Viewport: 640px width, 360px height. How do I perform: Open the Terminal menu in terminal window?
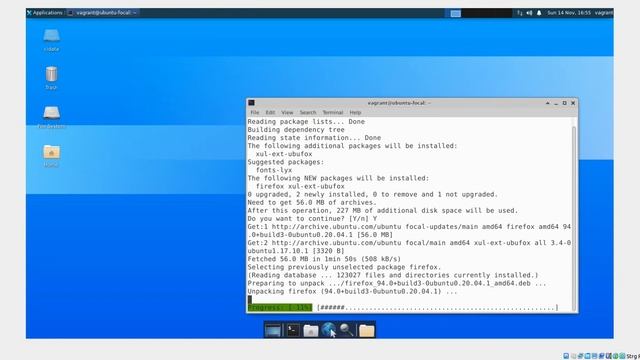[333, 112]
